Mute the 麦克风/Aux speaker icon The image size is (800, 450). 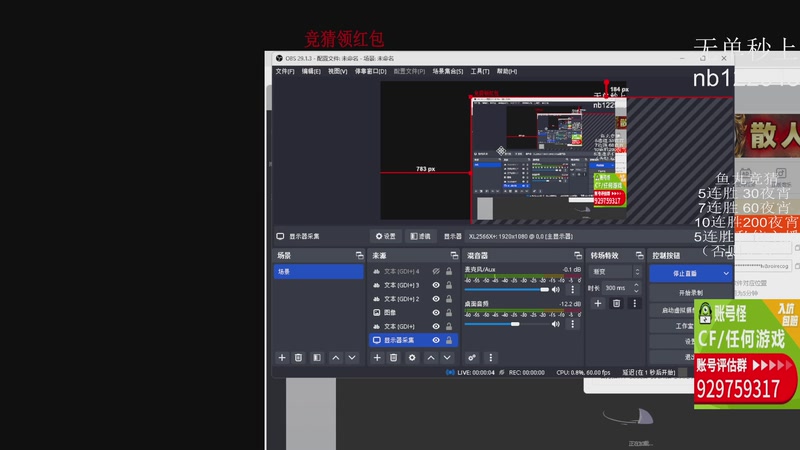[556, 289]
